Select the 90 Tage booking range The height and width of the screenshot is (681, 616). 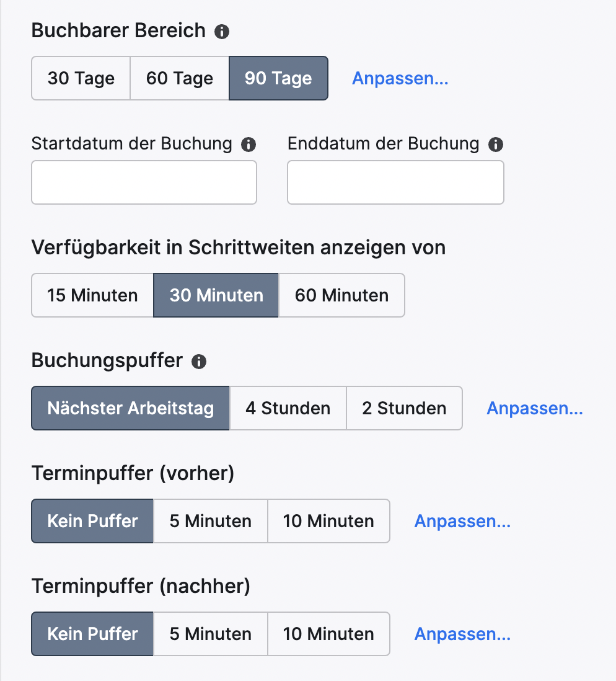(x=278, y=79)
